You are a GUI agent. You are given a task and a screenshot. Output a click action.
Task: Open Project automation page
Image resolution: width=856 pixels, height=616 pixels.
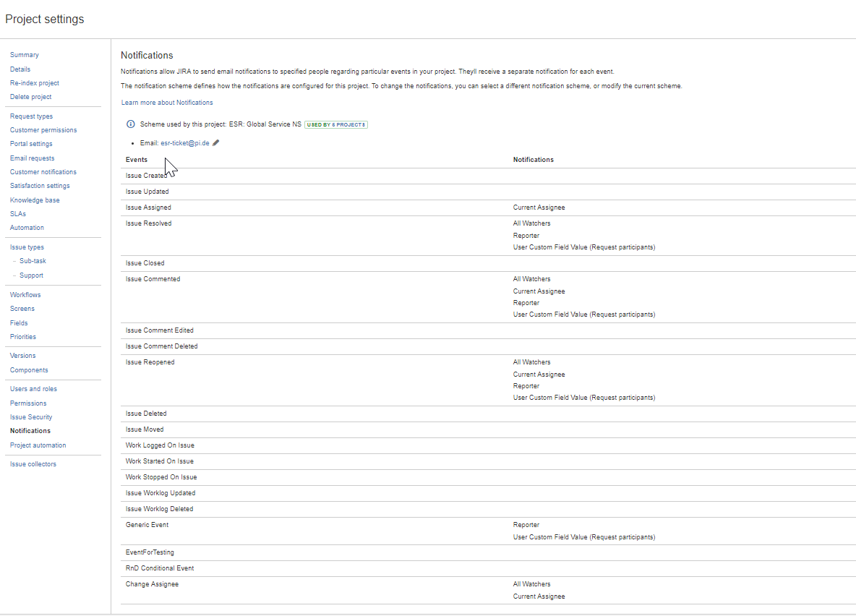[38, 445]
